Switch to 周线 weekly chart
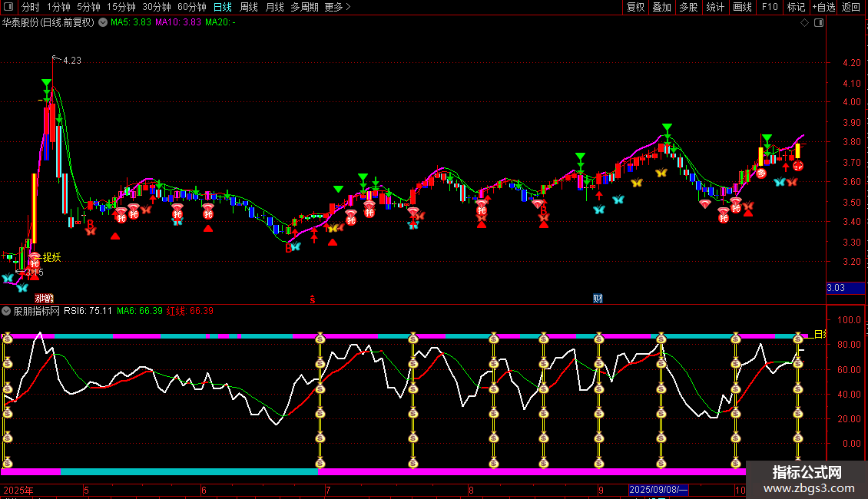Image resolution: width=868 pixels, height=499 pixels. tap(249, 7)
